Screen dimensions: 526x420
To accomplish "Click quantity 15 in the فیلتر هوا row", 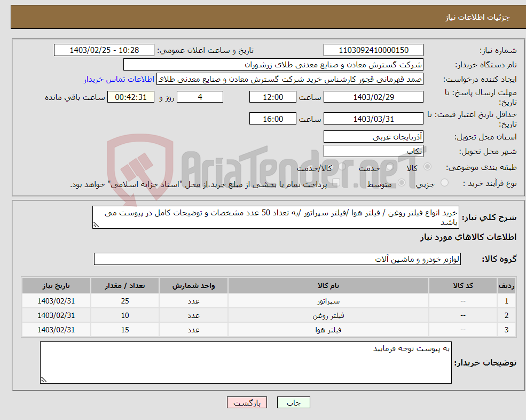I will (125, 330).
